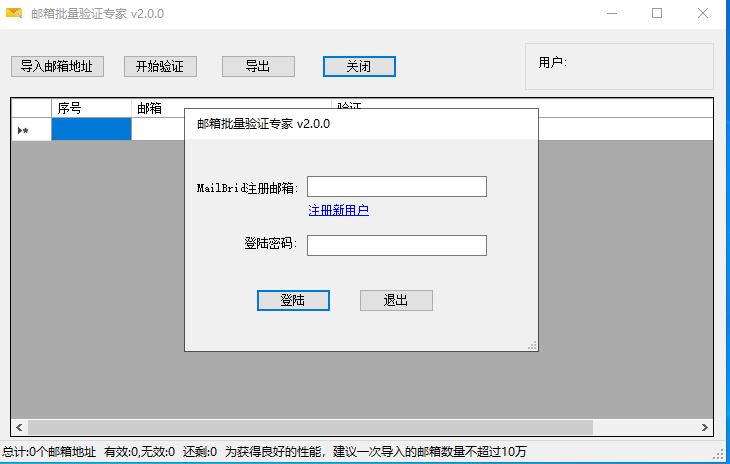Click status text 有效:0,无效:0
The height and width of the screenshot is (464, 730).
[140, 452]
